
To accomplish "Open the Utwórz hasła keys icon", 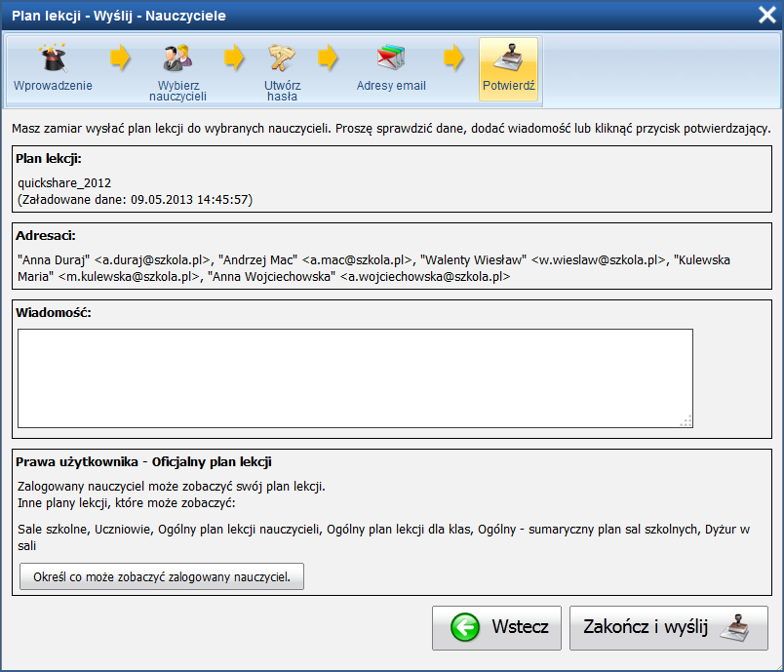I will point(282,58).
